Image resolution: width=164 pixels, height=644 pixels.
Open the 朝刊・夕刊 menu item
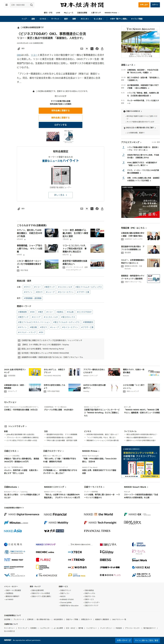pos(48,13)
